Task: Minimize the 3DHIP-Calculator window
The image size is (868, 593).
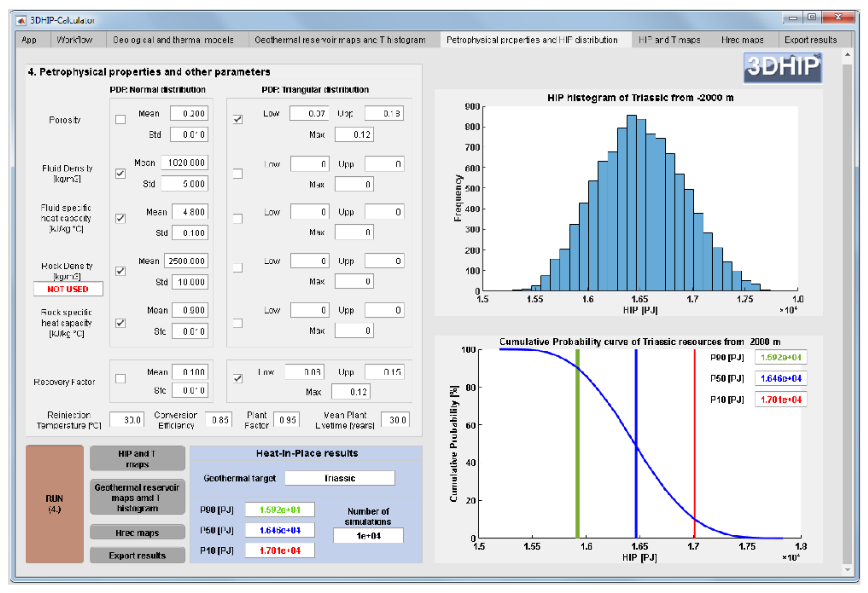Action: (x=793, y=17)
